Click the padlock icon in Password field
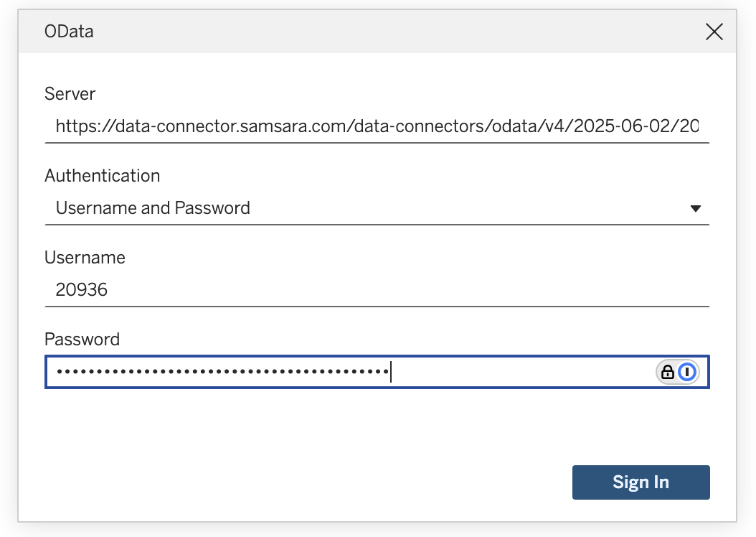 click(x=667, y=372)
